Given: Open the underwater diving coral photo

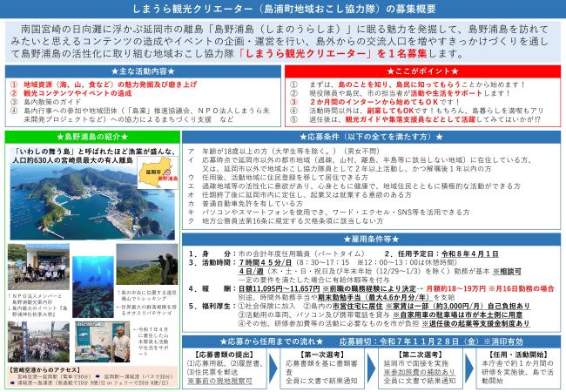Looking at the screenshot, I should 93,287.
